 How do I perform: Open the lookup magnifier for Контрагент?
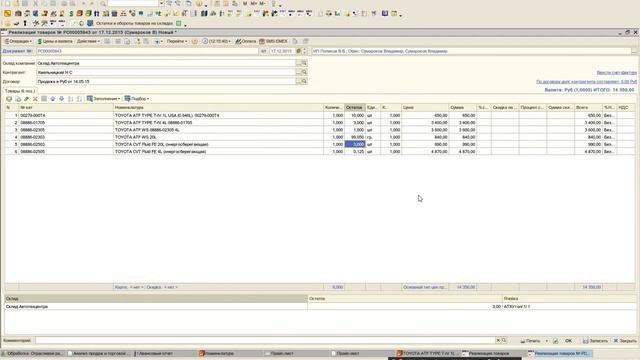pos(304,72)
